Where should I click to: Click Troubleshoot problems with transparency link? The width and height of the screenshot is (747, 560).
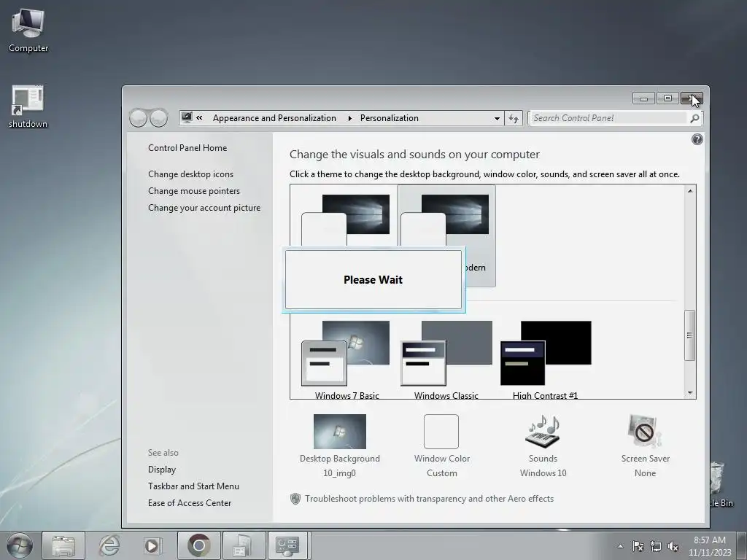click(x=429, y=499)
